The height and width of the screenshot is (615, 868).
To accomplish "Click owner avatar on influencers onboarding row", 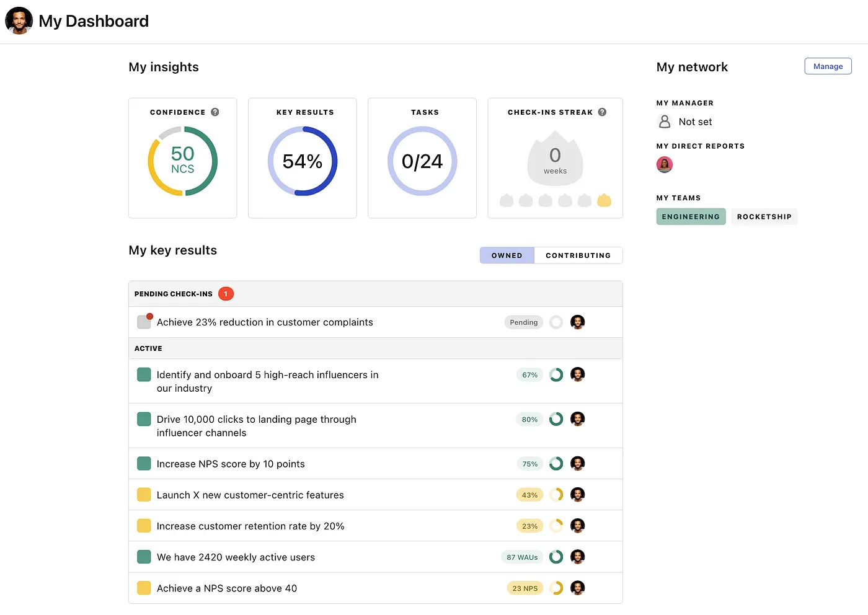I will coord(577,374).
